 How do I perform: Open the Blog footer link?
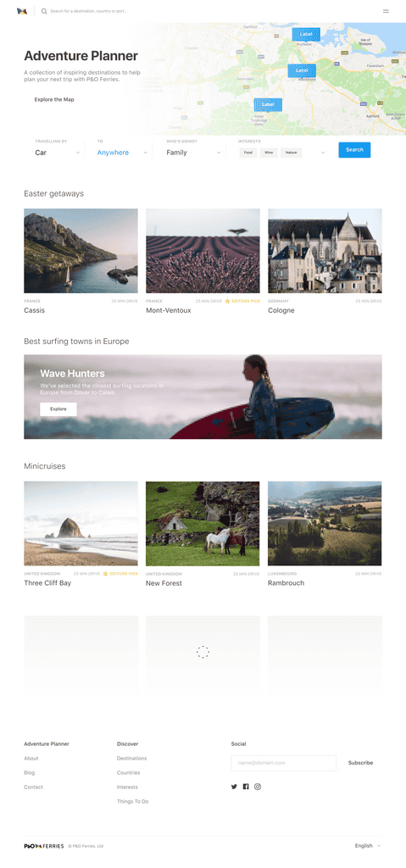pos(30,773)
